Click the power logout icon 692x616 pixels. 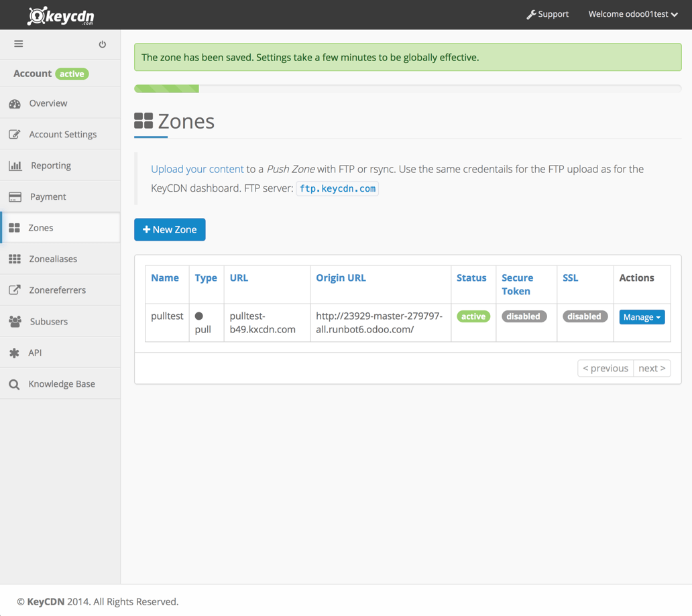click(103, 44)
